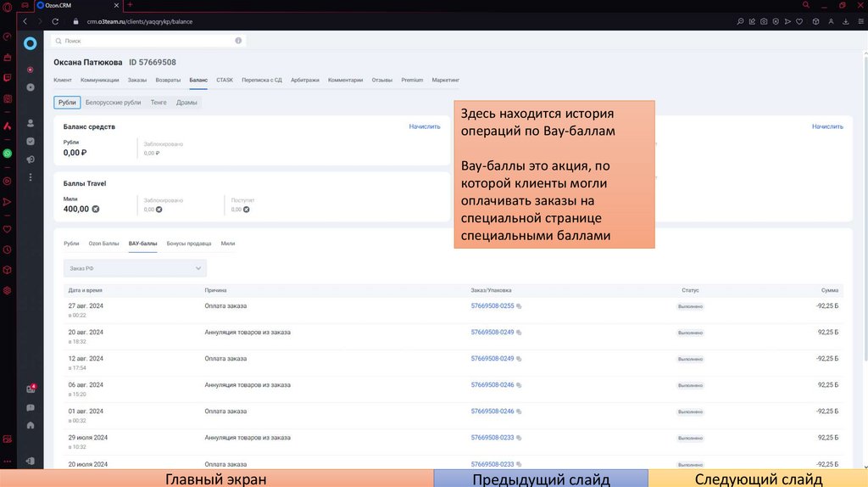Click the copy icon in the 20 авг. 2024 row

point(519,333)
